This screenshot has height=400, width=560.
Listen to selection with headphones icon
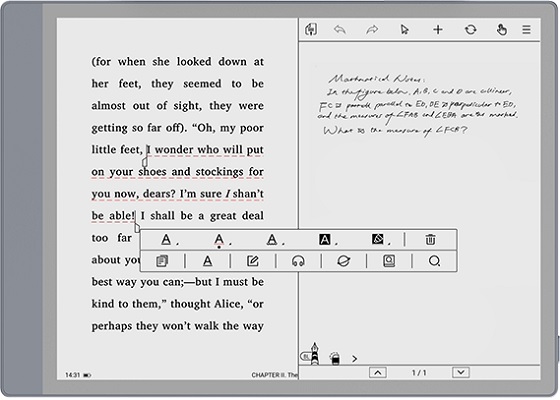tap(298, 261)
